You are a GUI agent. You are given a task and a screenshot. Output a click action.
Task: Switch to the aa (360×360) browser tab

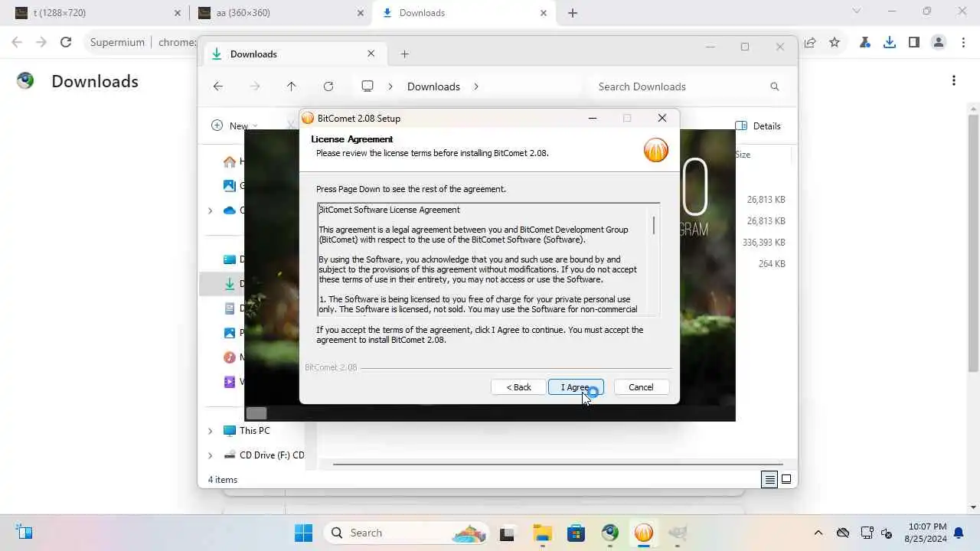(x=279, y=13)
